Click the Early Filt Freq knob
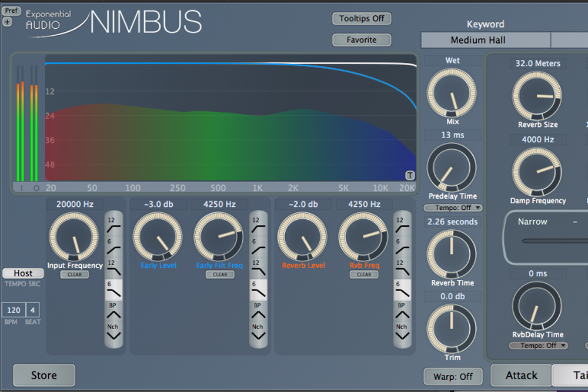Viewport: 588px width, 392px height. click(219, 236)
